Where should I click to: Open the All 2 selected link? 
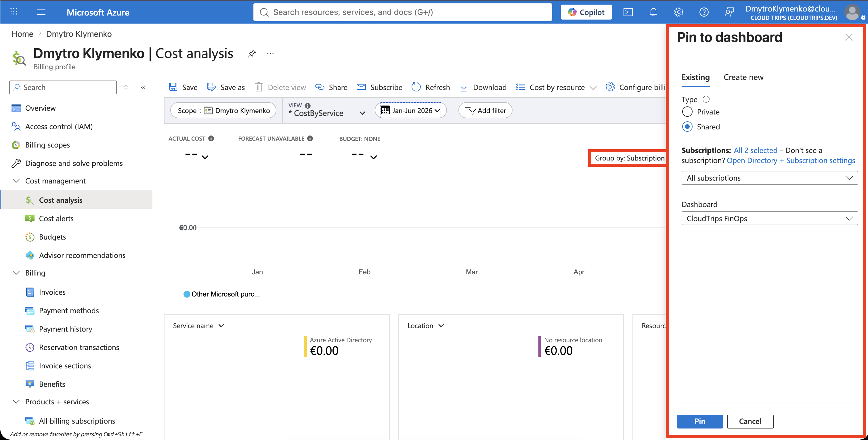[756, 150]
